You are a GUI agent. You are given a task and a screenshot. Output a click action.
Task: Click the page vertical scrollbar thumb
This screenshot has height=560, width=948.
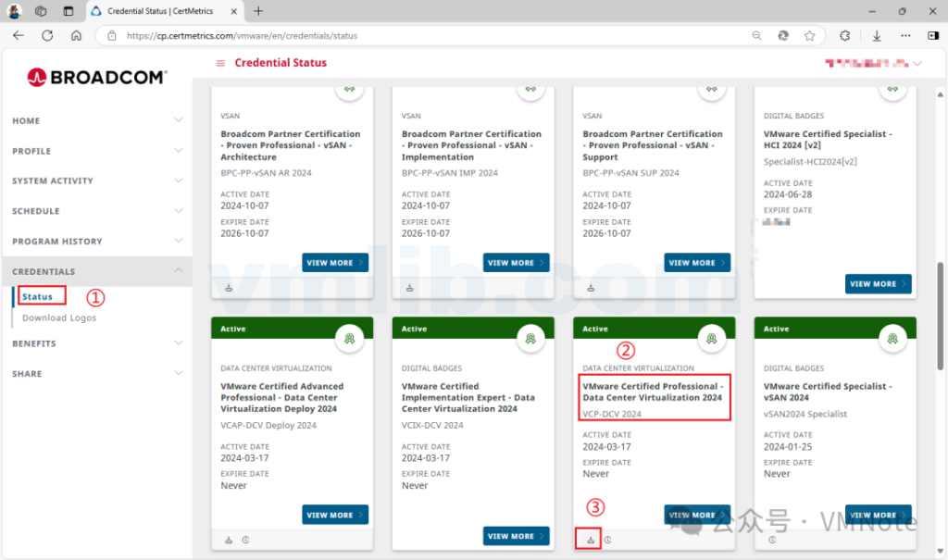[x=940, y=315]
